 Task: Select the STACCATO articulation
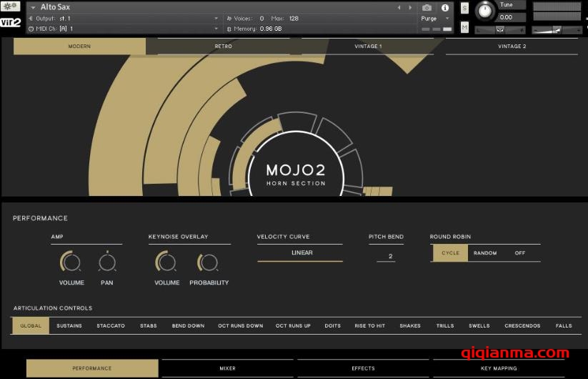tap(111, 325)
